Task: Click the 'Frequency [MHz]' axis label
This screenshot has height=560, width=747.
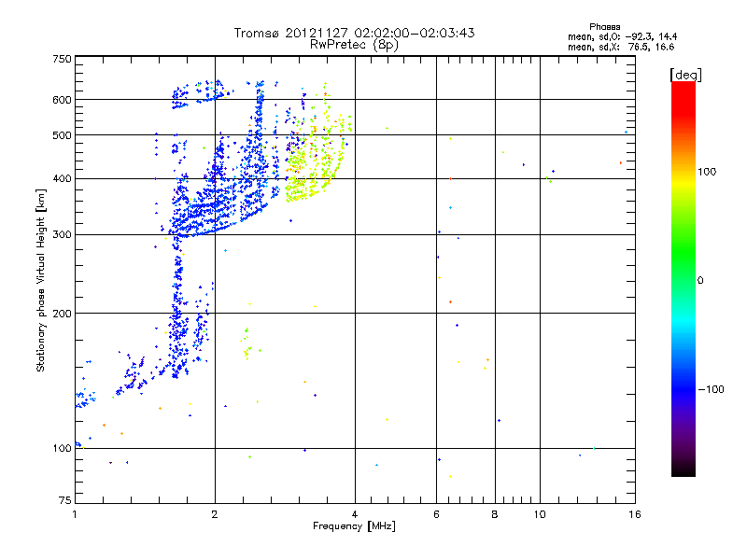Action: coord(354,526)
